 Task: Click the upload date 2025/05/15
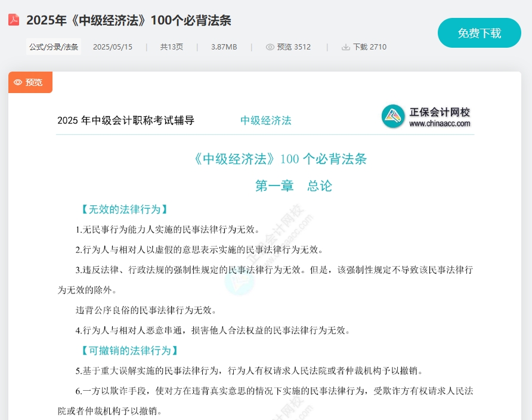coord(113,47)
